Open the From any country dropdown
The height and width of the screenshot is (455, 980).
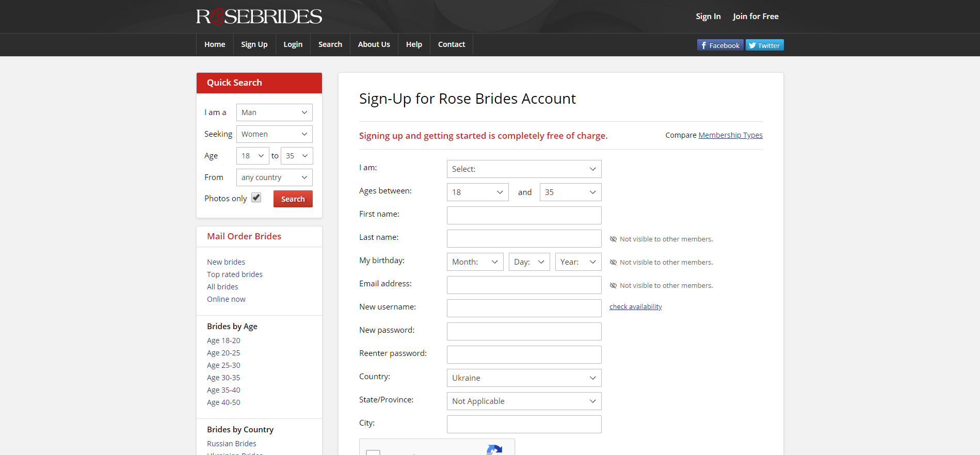(274, 177)
